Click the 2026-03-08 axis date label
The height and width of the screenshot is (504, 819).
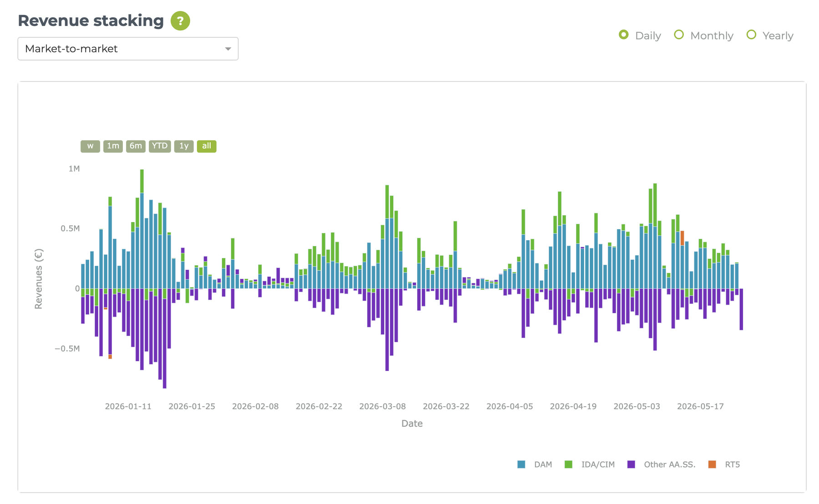[383, 406]
